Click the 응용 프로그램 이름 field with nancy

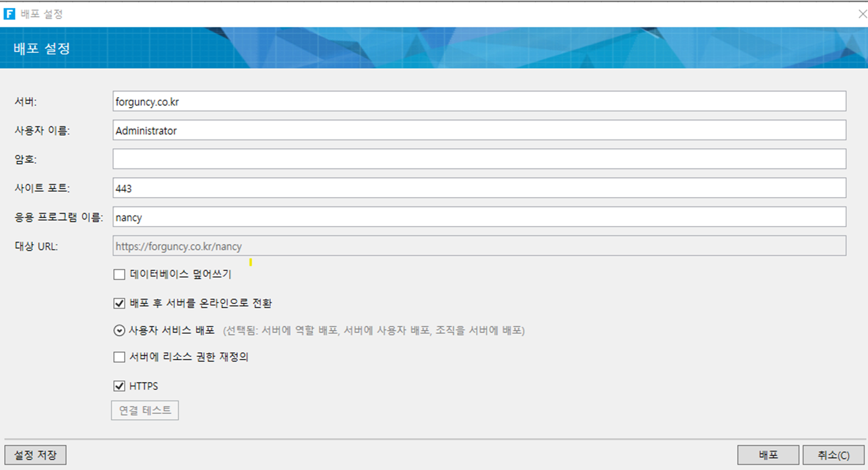479,217
